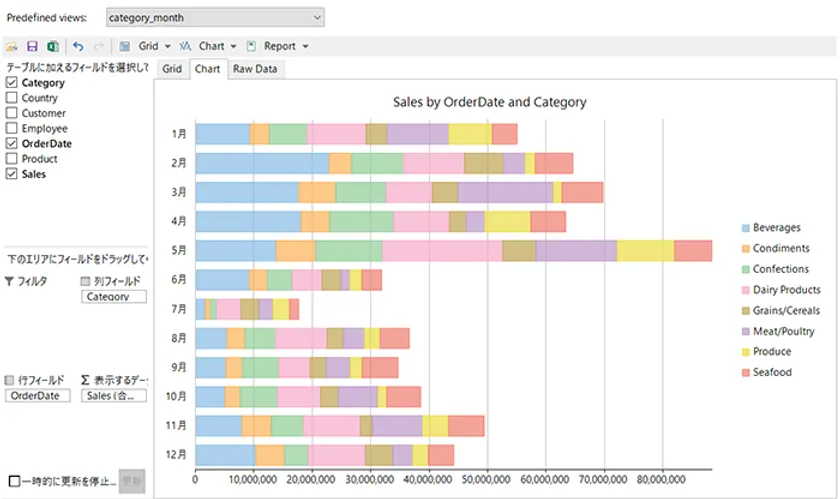The image size is (840, 499).
Task: Expand the Chart dropdown arrow
Action: (233, 46)
